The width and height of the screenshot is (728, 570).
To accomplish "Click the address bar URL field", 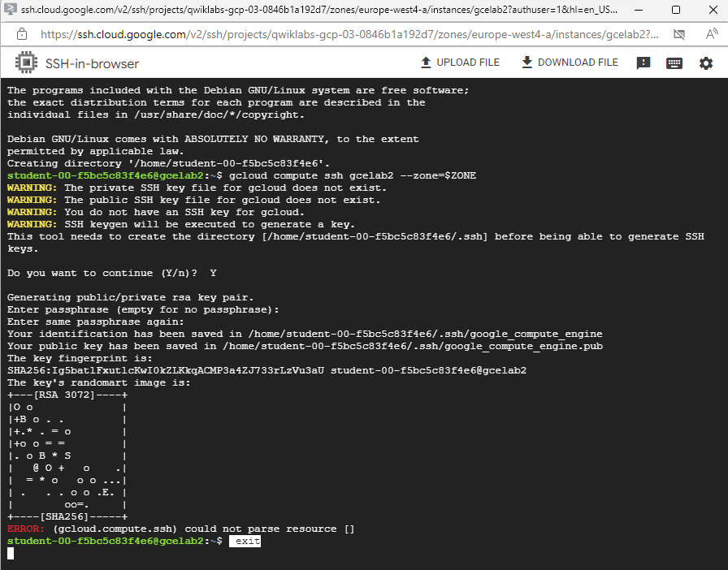I will click(x=349, y=34).
